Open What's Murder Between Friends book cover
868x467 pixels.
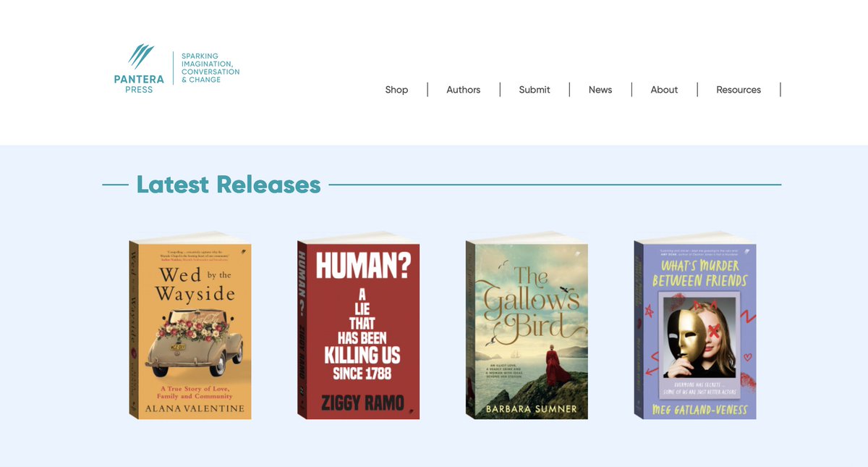tap(695, 325)
